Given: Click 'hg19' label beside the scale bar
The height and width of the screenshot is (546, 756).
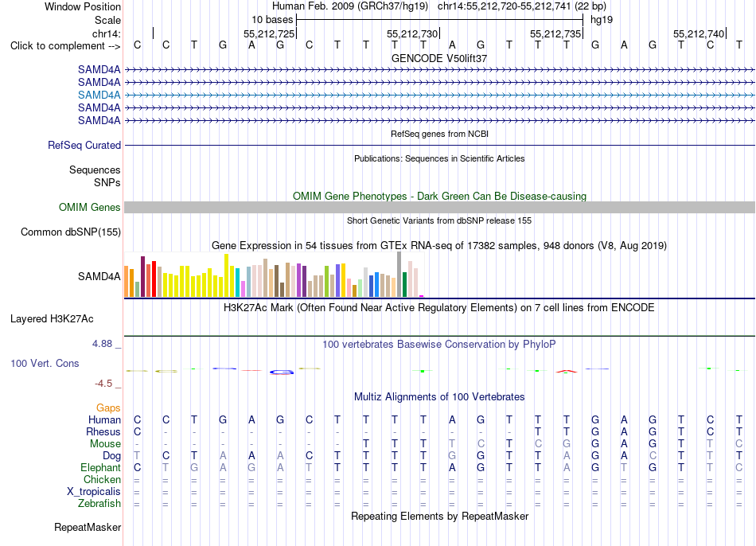Looking at the screenshot, I should pyautogui.click(x=602, y=20).
